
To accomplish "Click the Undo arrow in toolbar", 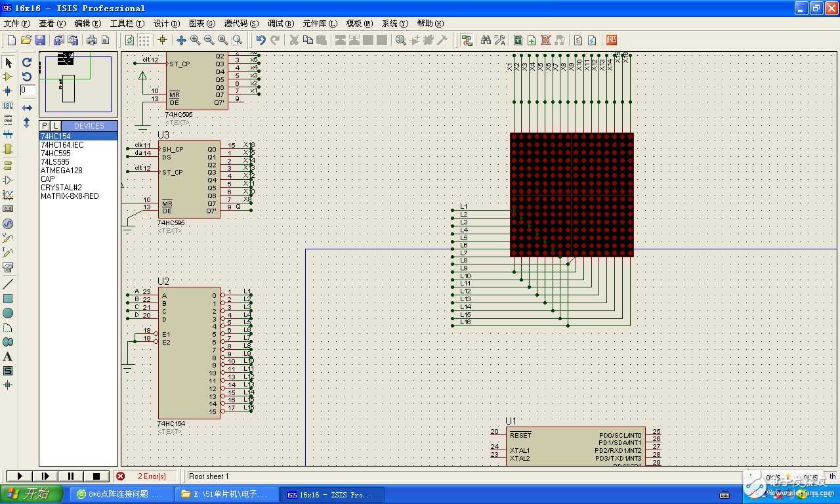I will pyautogui.click(x=261, y=40).
